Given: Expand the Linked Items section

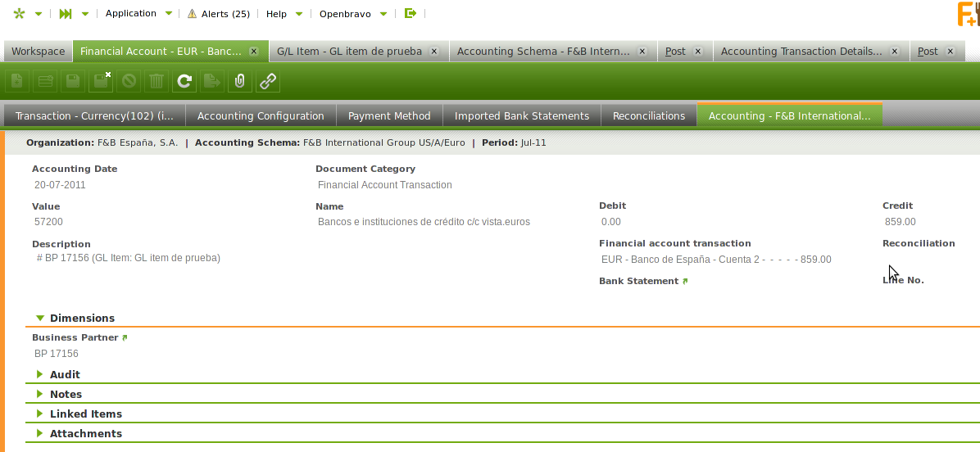Looking at the screenshot, I should click(x=40, y=414).
